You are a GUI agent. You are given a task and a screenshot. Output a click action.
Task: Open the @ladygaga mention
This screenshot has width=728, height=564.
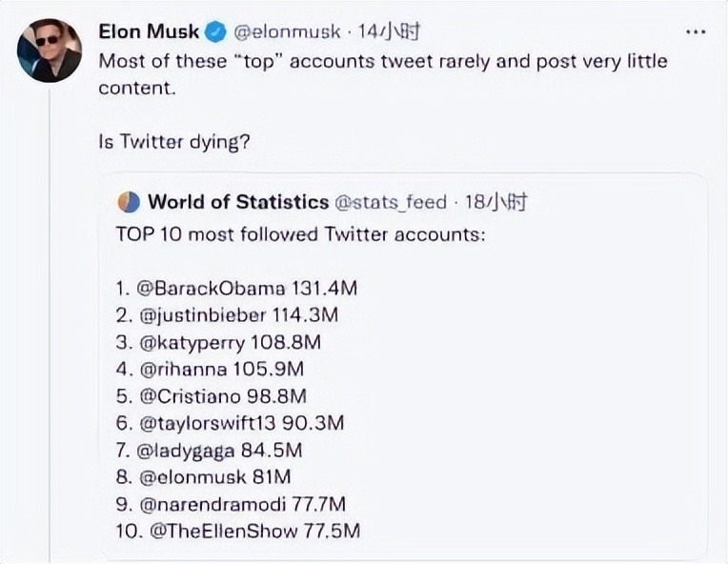pos(186,451)
